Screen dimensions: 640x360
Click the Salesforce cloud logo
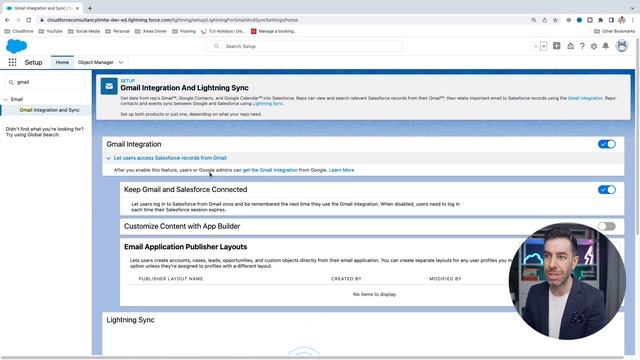[x=16, y=46]
